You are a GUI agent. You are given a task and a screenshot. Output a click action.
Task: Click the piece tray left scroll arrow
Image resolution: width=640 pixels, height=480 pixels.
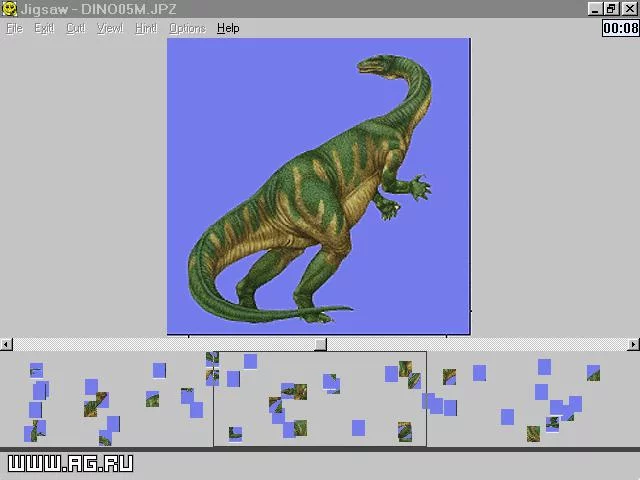(x=6, y=344)
